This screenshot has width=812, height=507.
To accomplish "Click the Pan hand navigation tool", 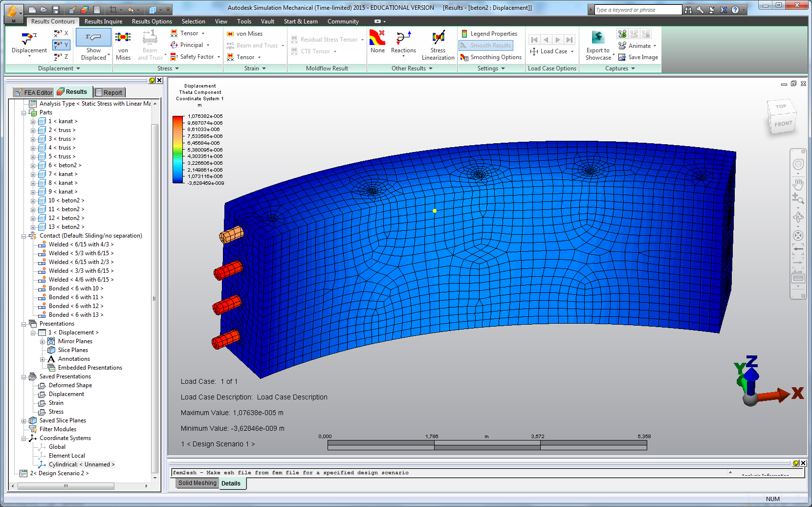I will (798, 184).
